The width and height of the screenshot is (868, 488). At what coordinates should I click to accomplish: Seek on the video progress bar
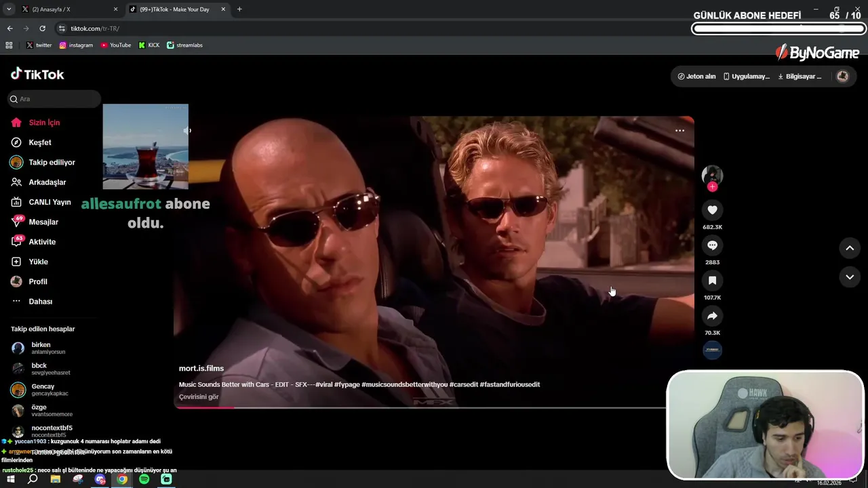click(420, 407)
